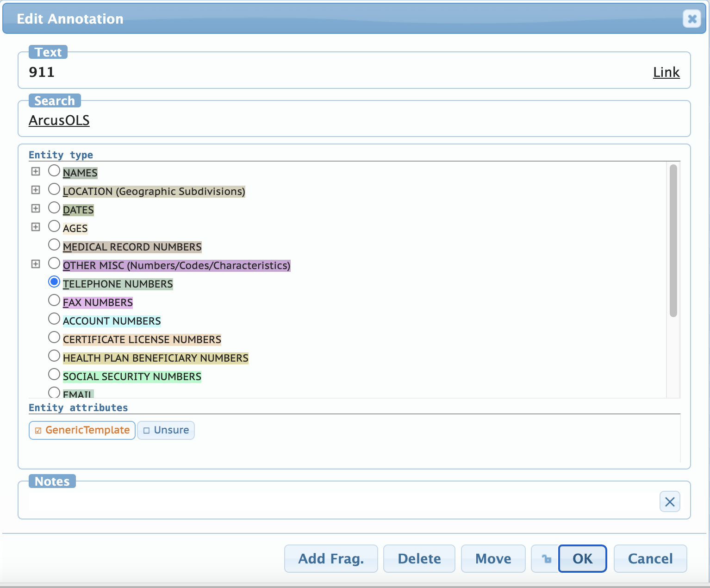This screenshot has height=588, width=710.
Task: Select the TELEPHONE NUMBERS radio button
Action: [x=54, y=281]
